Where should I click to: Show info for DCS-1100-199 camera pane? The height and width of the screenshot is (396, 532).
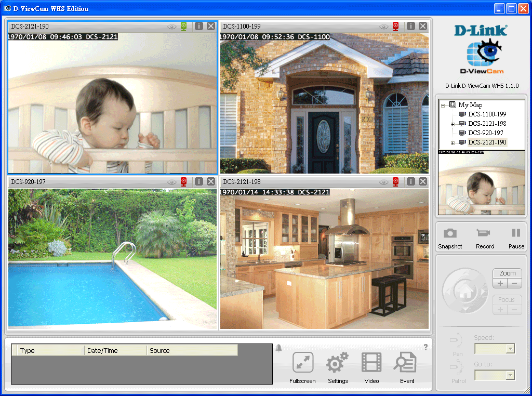[410, 26]
